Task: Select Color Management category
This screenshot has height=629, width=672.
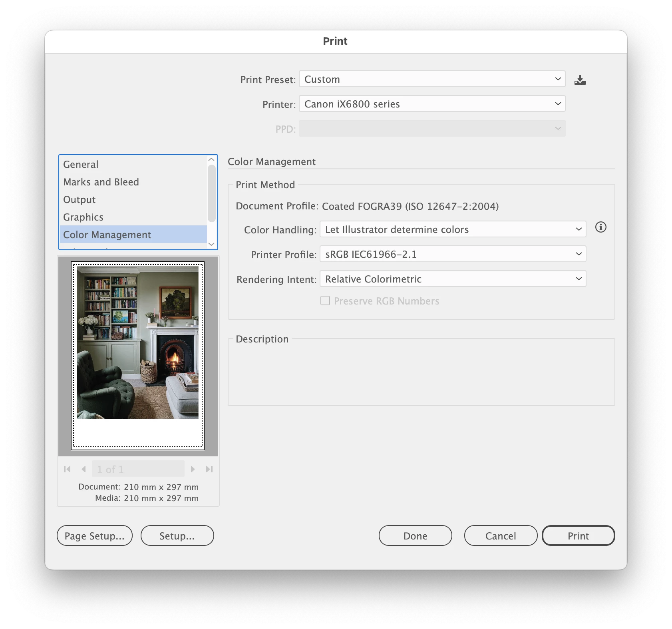Action: 133,235
